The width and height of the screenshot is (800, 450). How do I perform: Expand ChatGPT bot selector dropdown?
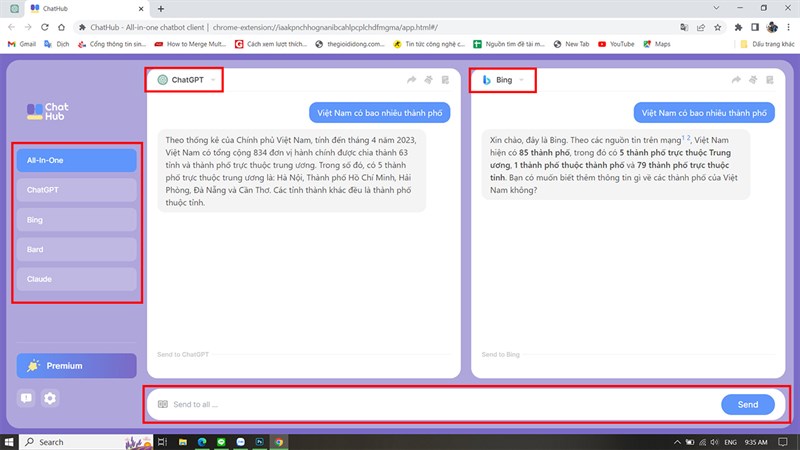point(213,80)
